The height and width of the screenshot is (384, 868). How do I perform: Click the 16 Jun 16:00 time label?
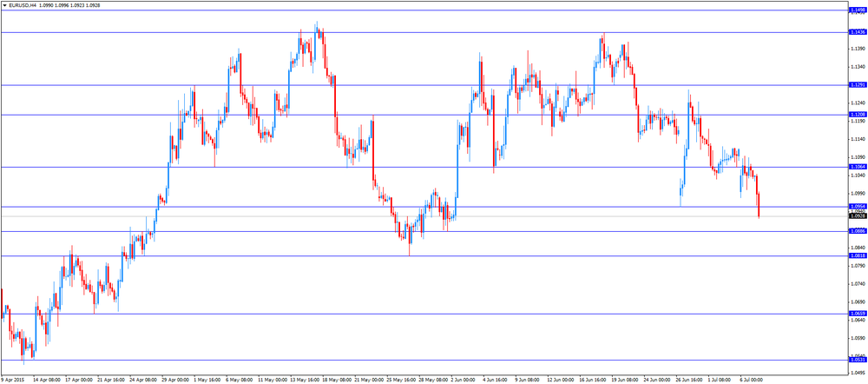[x=592, y=381]
